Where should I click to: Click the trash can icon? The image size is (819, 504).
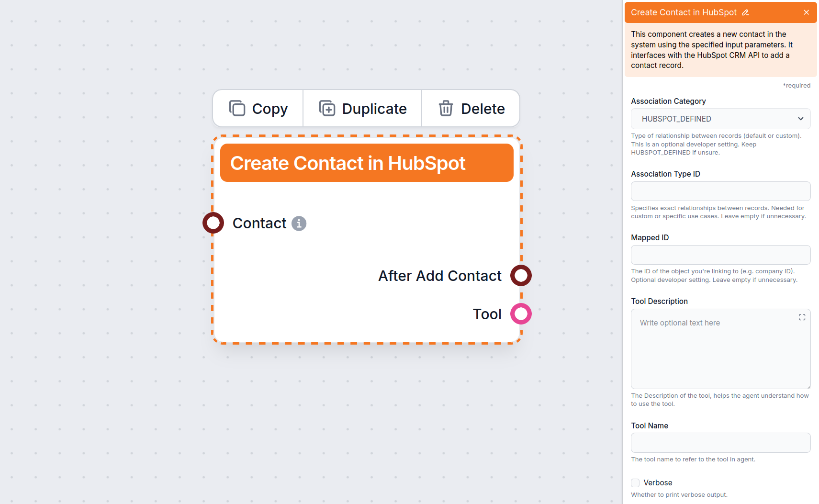click(x=446, y=108)
